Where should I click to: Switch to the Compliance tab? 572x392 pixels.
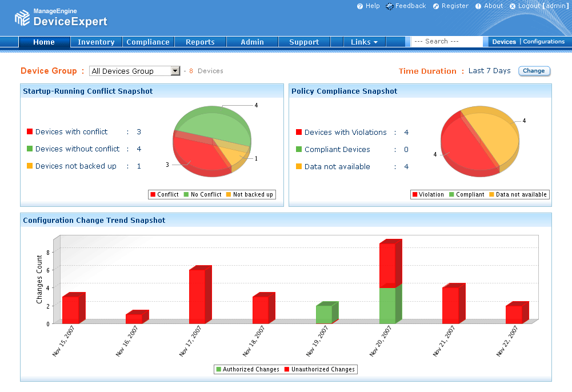(x=148, y=42)
